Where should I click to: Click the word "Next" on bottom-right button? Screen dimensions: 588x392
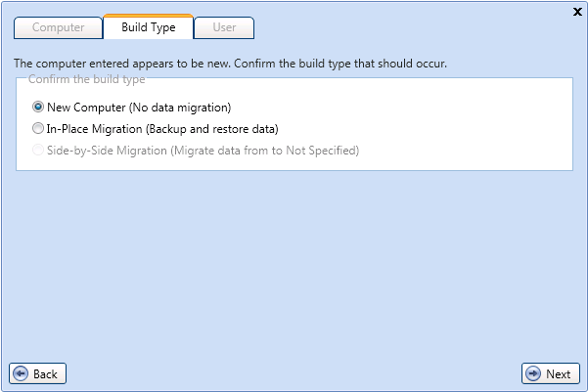(558, 374)
